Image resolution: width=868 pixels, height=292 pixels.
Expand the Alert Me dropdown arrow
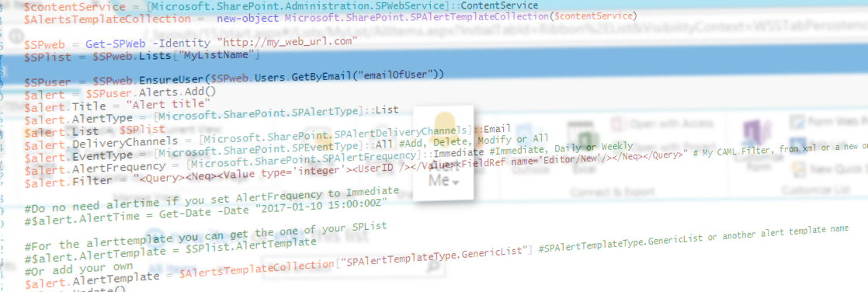coord(455,182)
